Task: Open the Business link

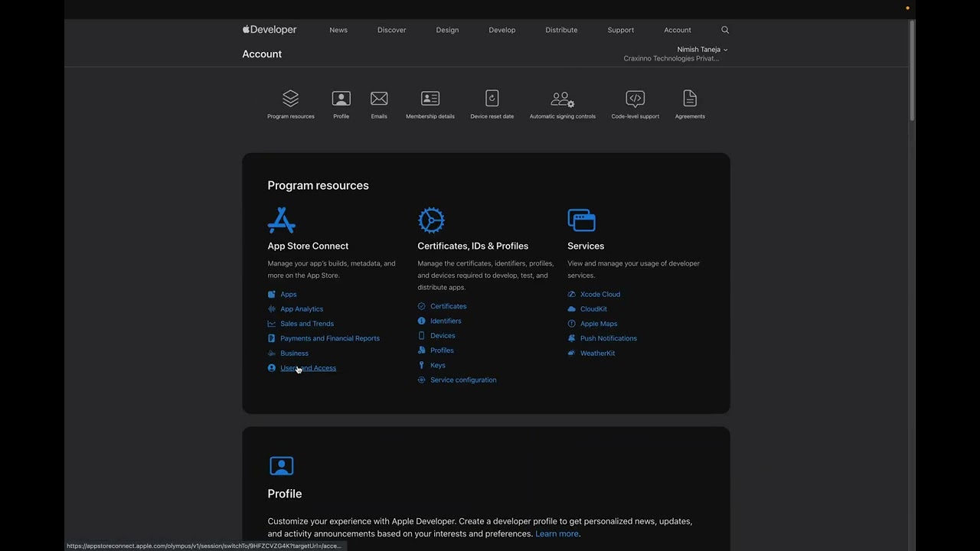Action: point(294,354)
